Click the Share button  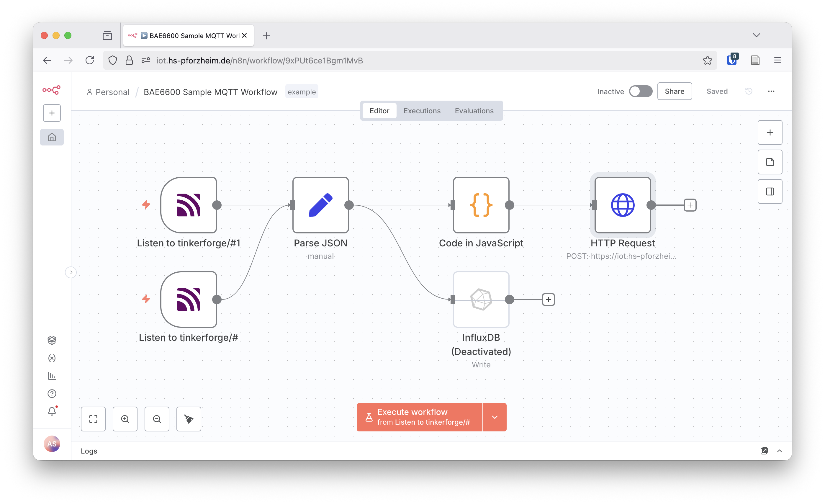click(674, 91)
